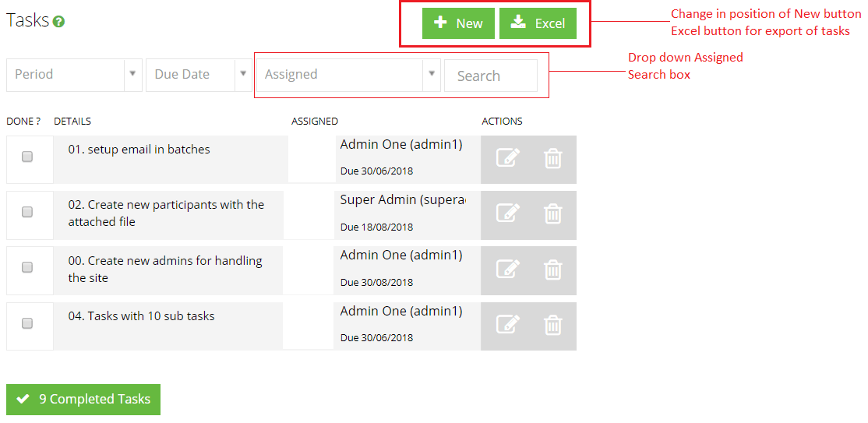This screenshot has height=423, width=868.
Task: Mark Tasks with 10 sub tasks done
Action: pyautogui.click(x=27, y=323)
